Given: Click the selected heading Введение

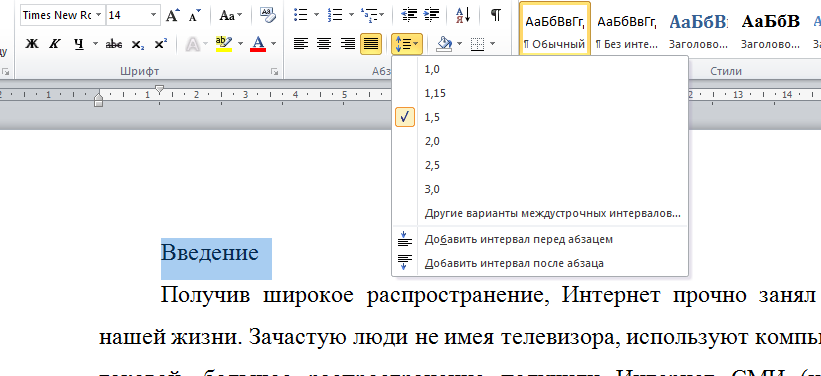Looking at the screenshot, I should [x=209, y=253].
